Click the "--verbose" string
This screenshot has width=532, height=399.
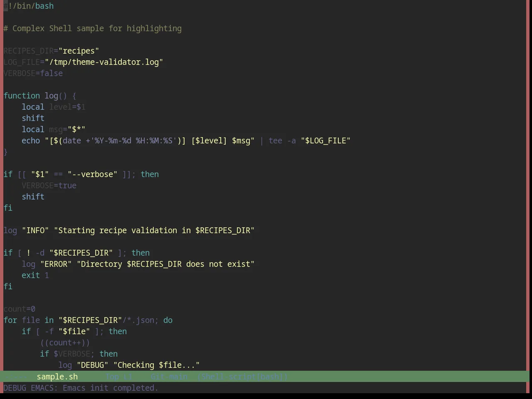(x=93, y=175)
